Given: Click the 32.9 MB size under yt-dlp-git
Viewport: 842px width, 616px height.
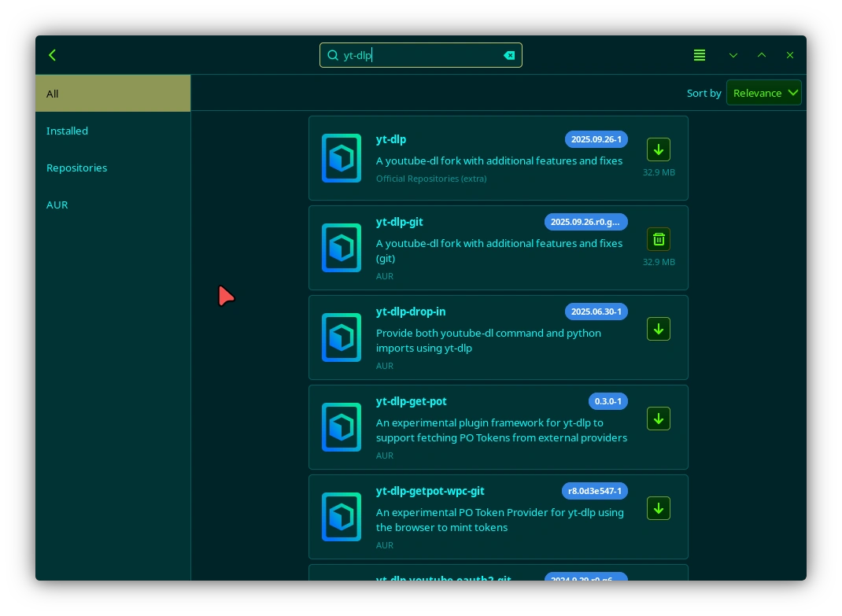Looking at the screenshot, I should point(659,262).
